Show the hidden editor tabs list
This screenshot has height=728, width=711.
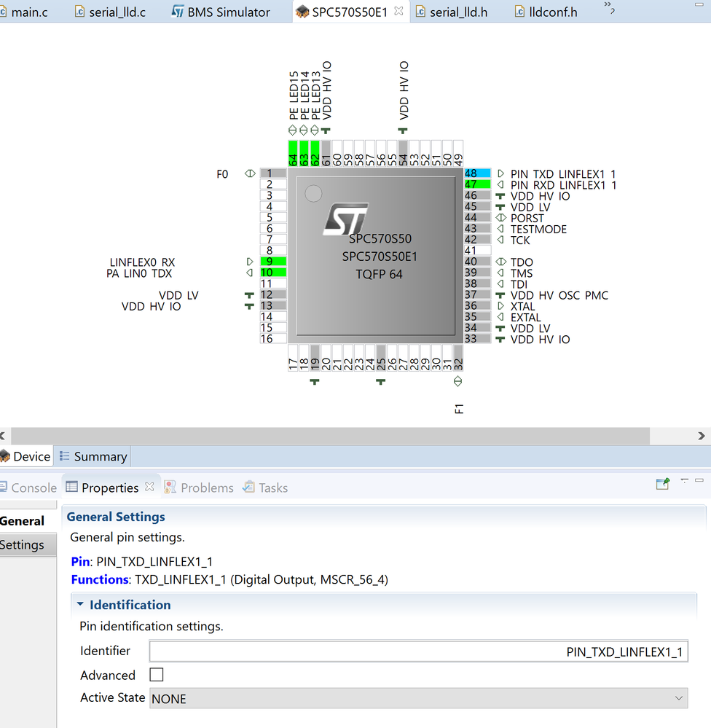pyautogui.click(x=609, y=7)
